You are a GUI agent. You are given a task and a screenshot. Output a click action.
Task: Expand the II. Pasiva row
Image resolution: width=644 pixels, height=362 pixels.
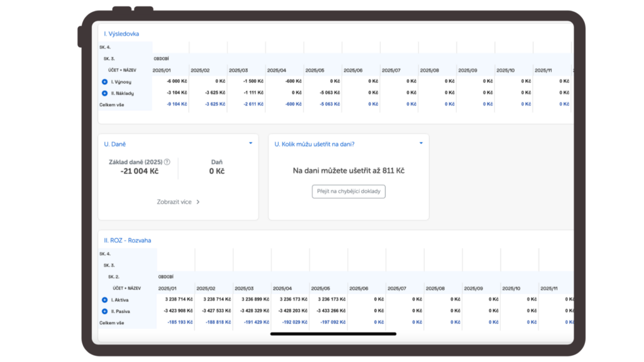click(105, 312)
